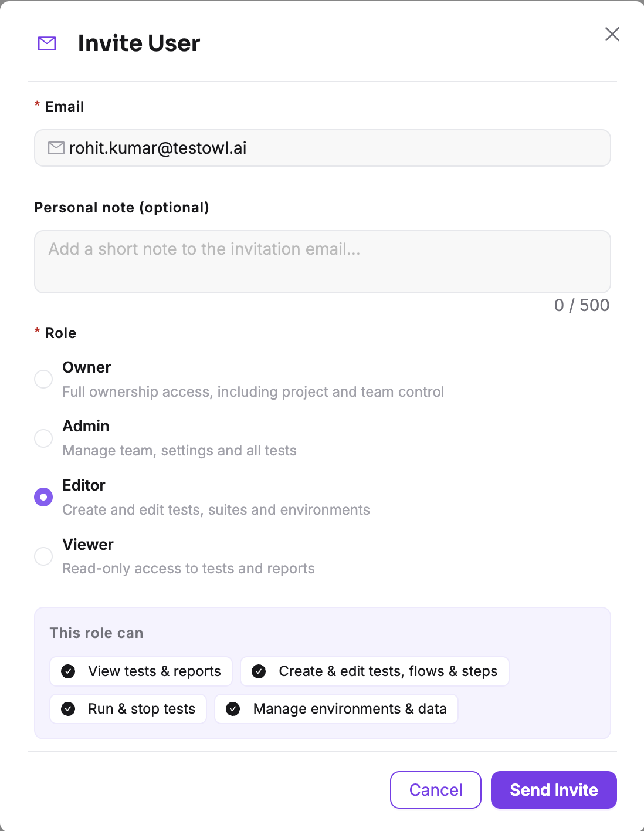Click the checkmark icon on Create & edit tests chip
The width and height of the screenshot is (644, 831).
[x=259, y=671]
